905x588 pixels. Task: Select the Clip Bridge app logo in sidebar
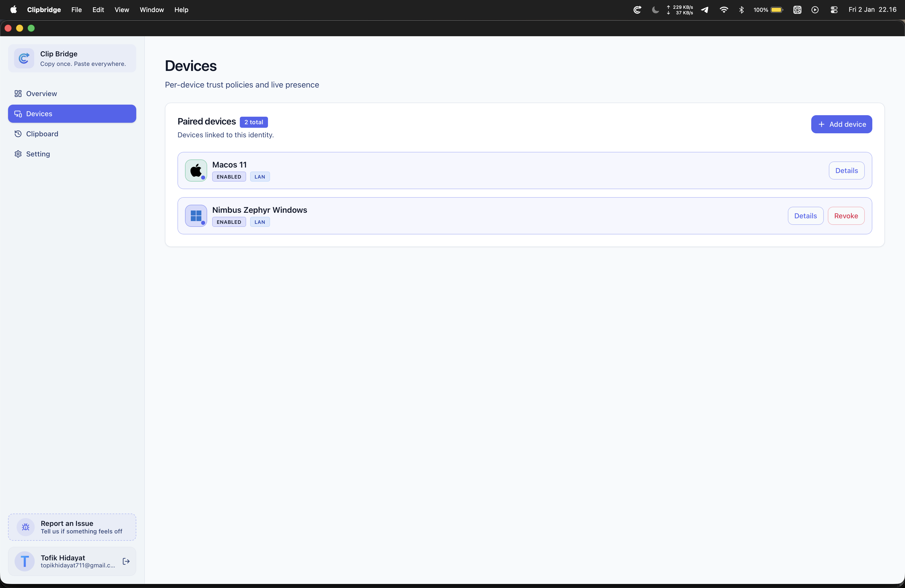(x=24, y=58)
